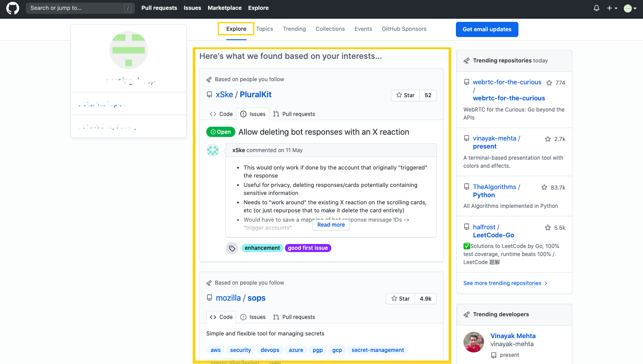The width and height of the screenshot is (643, 364).
Task: Click the repo icon next to halfrost / LeetCode-Go
Action: [467, 227]
